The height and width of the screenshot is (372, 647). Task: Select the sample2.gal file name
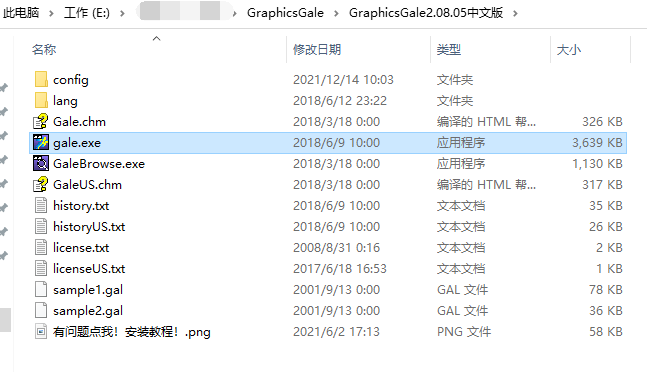tap(88, 311)
